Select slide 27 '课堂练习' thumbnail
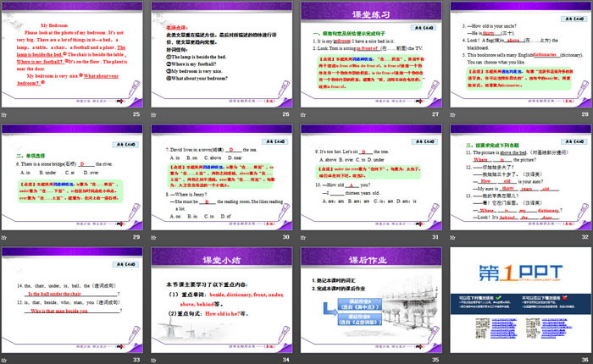The image size is (593, 364). point(371,54)
